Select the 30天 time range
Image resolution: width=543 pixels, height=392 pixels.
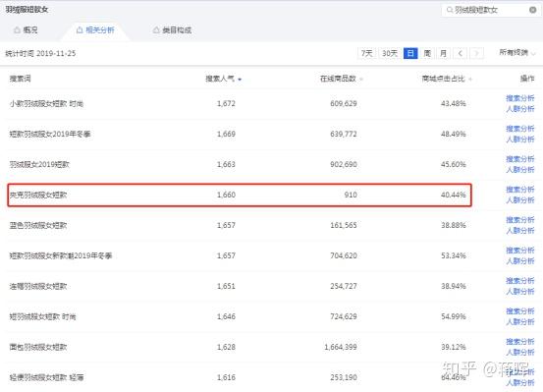point(390,53)
